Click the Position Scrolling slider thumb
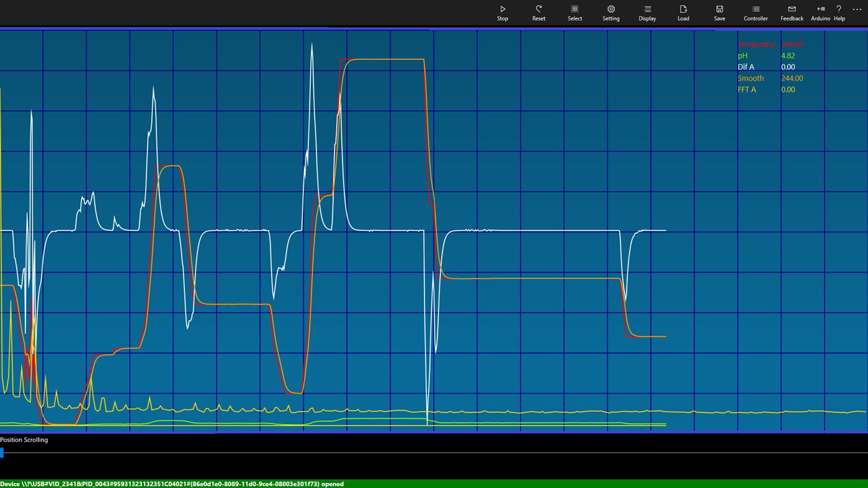 pyautogui.click(x=2, y=453)
